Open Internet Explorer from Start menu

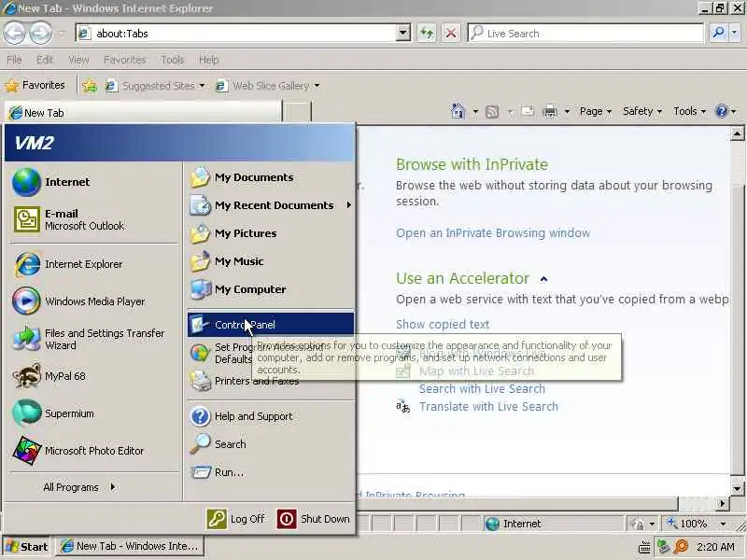click(x=94, y=264)
